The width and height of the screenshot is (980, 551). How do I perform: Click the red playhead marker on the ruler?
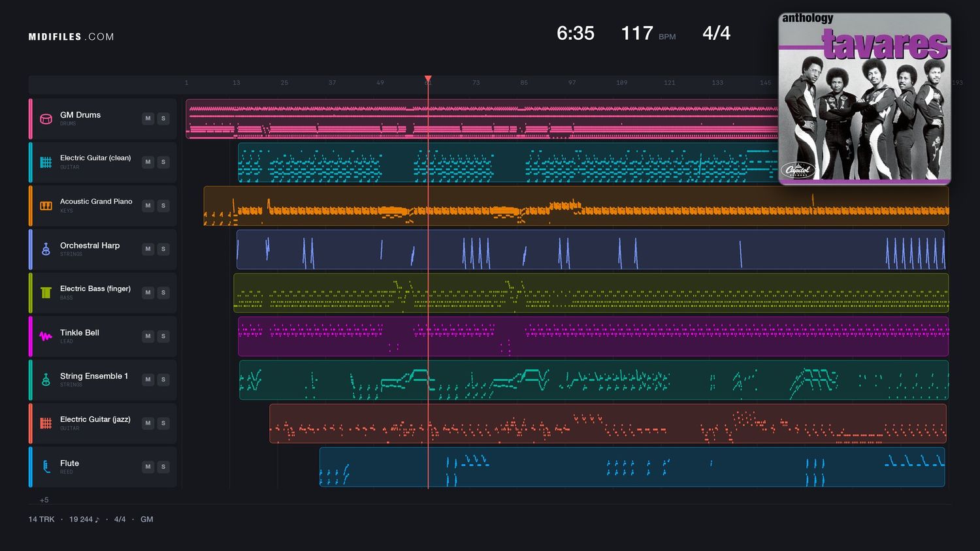pos(428,79)
